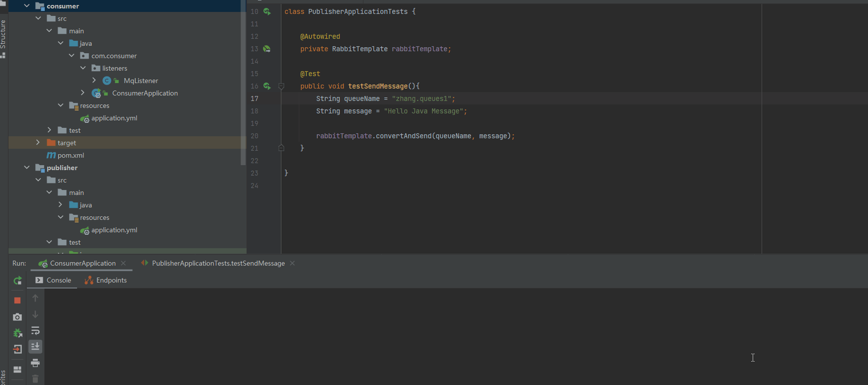Select the target folder row
This screenshot has width=868, height=385.
coord(127,143)
